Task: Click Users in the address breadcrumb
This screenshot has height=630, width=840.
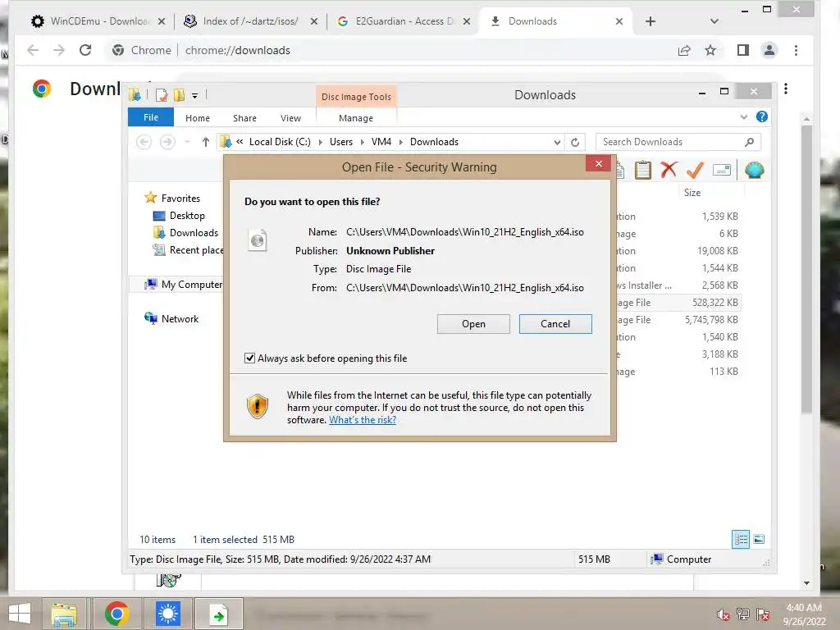Action: pyautogui.click(x=340, y=142)
